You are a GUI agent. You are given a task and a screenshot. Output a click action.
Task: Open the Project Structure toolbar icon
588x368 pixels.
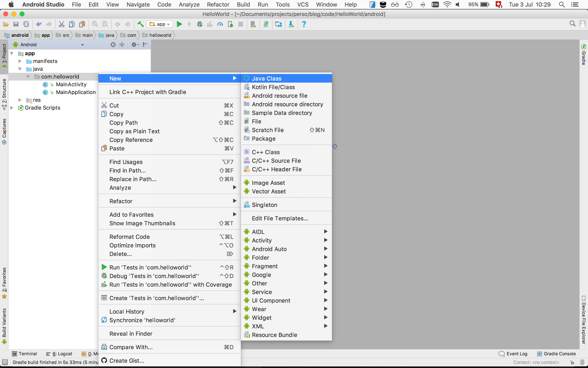pyautogui.click(x=278, y=24)
